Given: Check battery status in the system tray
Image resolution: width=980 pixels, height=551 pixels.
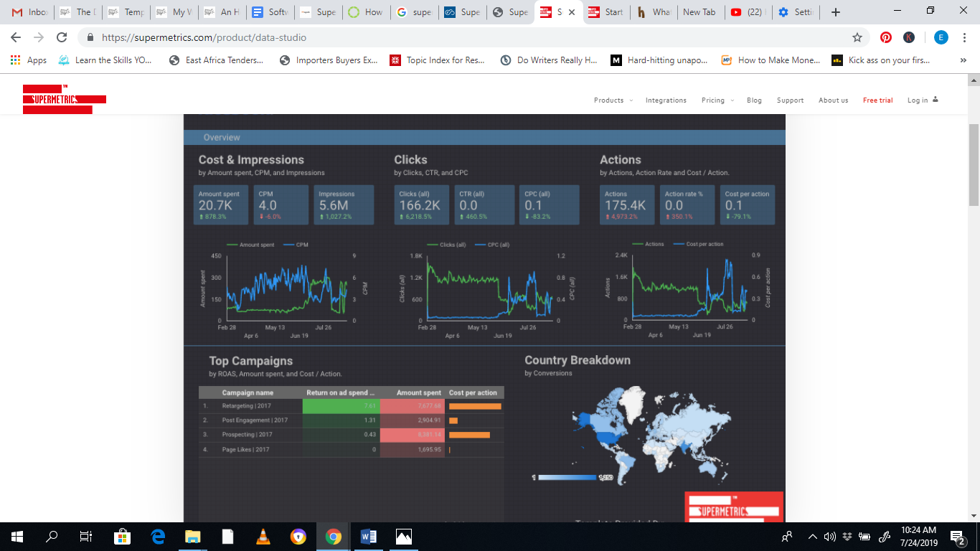Looking at the screenshot, I should pos(864,537).
